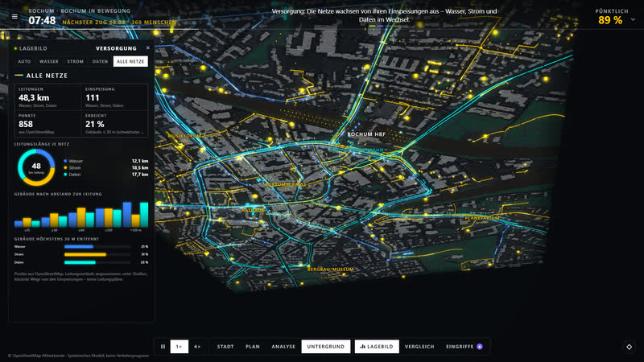Click the Erreicht 21 % value
Screen dimensions: 644x362
tap(95, 124)
